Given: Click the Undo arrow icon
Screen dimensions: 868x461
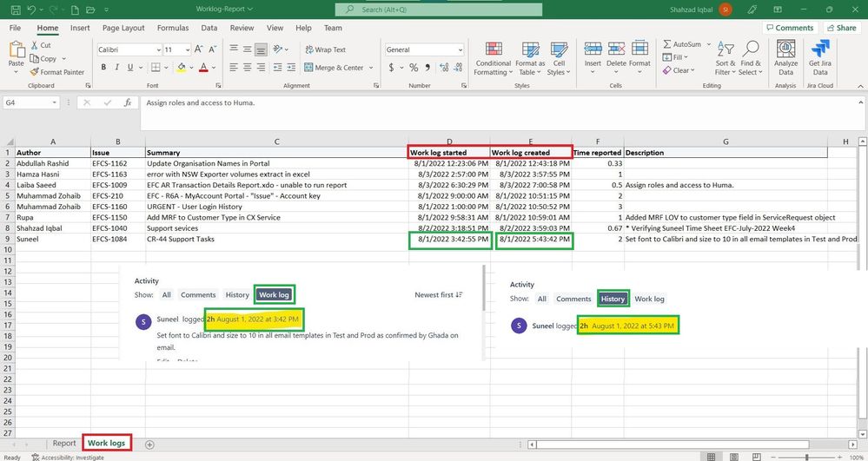Looking at the screenshot, I should coord(32,9).
